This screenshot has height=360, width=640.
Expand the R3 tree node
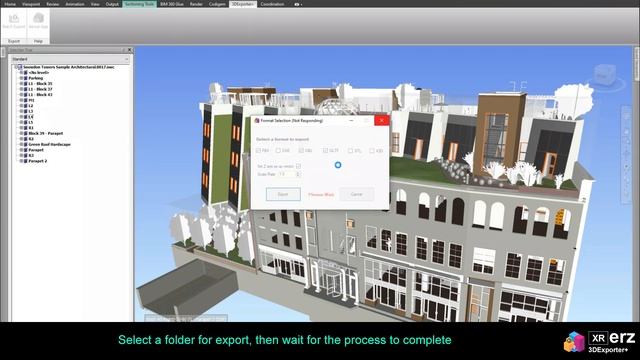point(21,156)
